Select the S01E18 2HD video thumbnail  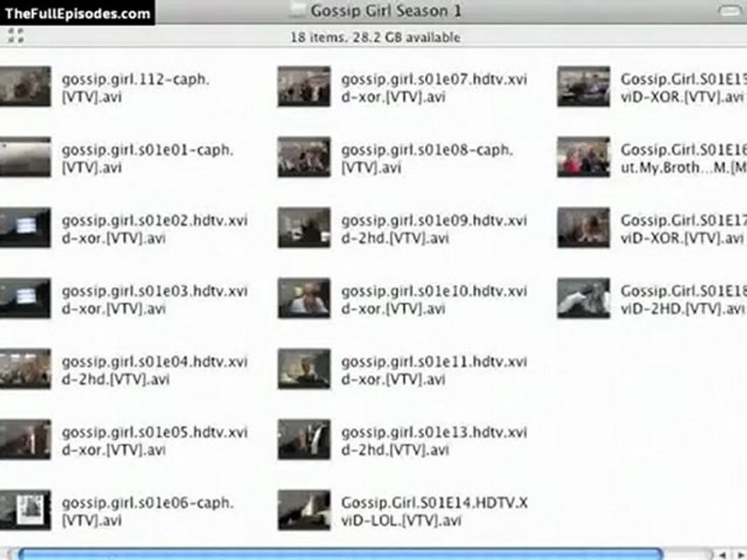tap(584, 298)
